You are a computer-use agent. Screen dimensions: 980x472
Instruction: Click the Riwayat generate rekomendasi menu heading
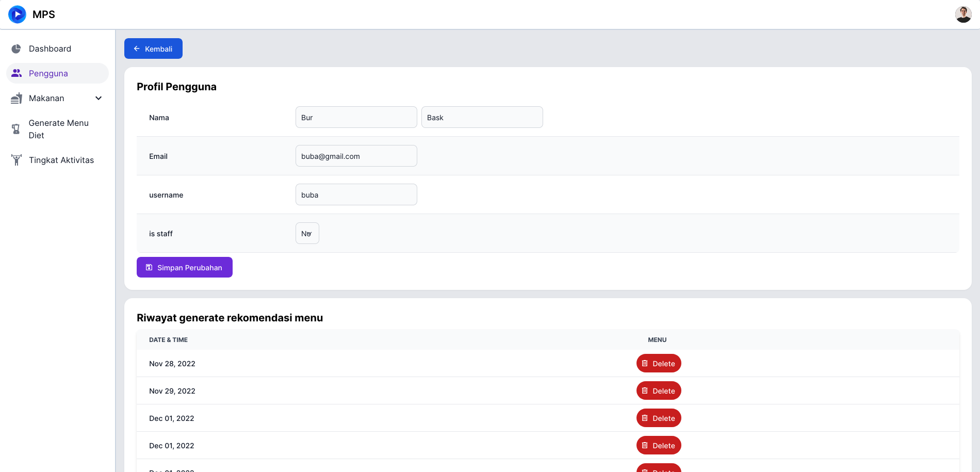pos(230,318)
